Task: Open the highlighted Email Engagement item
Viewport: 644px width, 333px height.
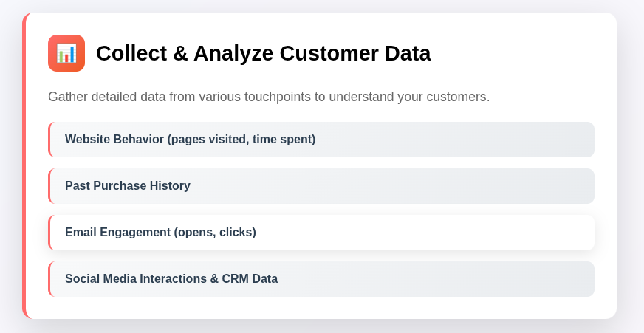Action: click(321, 233)
